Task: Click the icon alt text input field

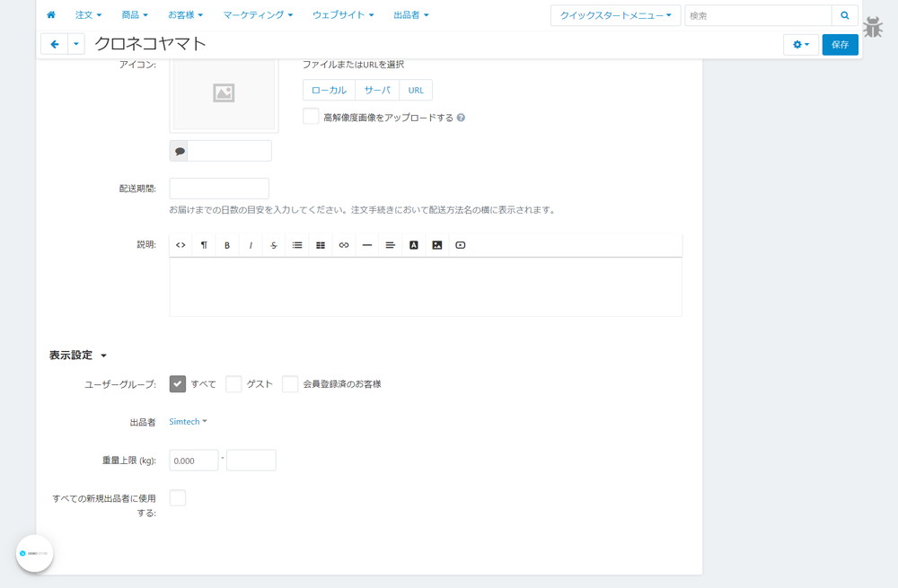Action: [229, 151]
